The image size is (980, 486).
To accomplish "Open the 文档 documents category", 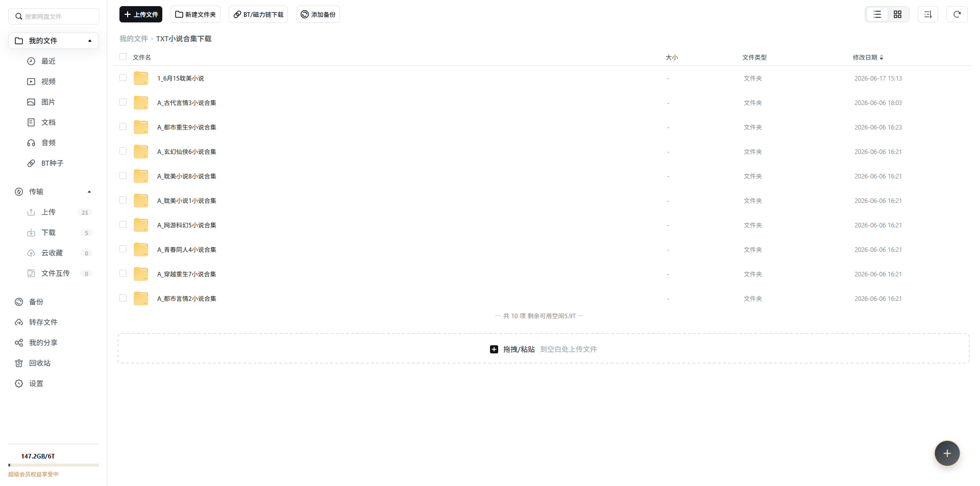I will click(x=48, y=122).
